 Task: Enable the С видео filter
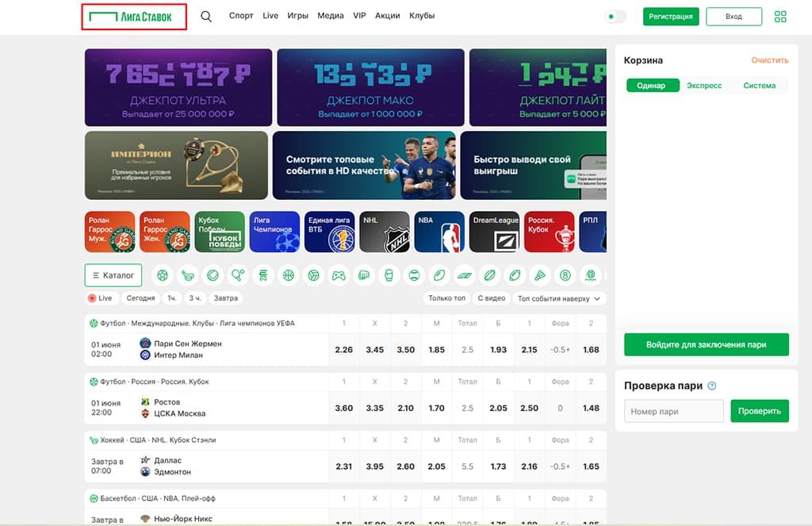coord(492,298)
